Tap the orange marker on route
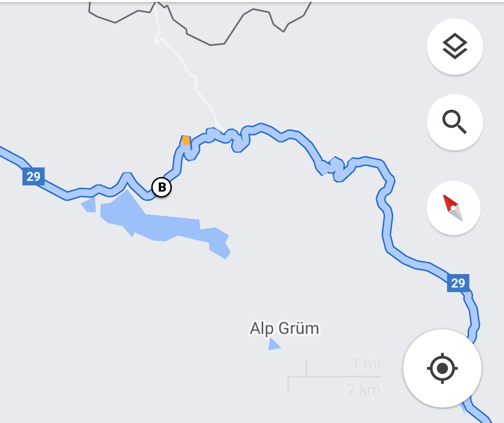The image size is (504, 423). pyautogui.click(x=186, y=140)
